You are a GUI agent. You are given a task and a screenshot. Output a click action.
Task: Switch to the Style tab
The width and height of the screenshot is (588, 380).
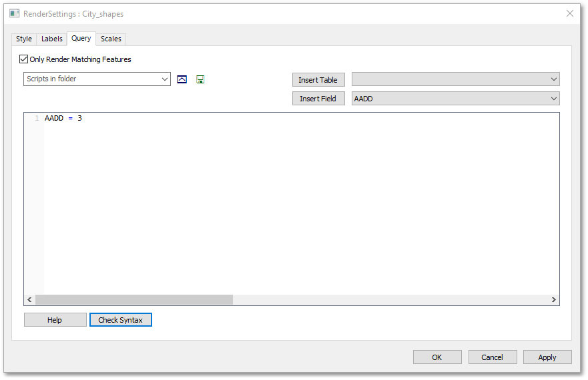point(24,39)
